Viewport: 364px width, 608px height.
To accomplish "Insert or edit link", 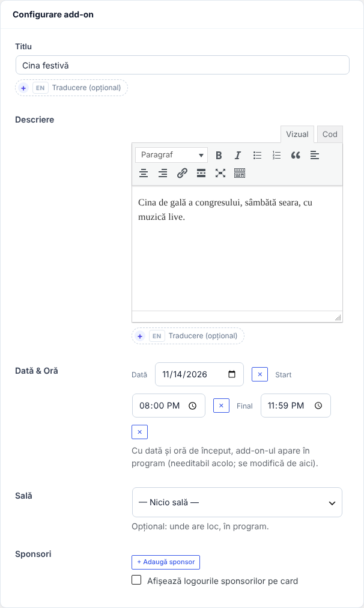I will 182,173.
